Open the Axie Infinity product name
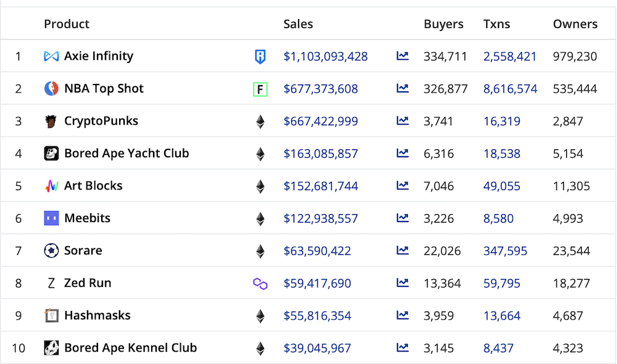617x364 pixels. pos(99,56)
